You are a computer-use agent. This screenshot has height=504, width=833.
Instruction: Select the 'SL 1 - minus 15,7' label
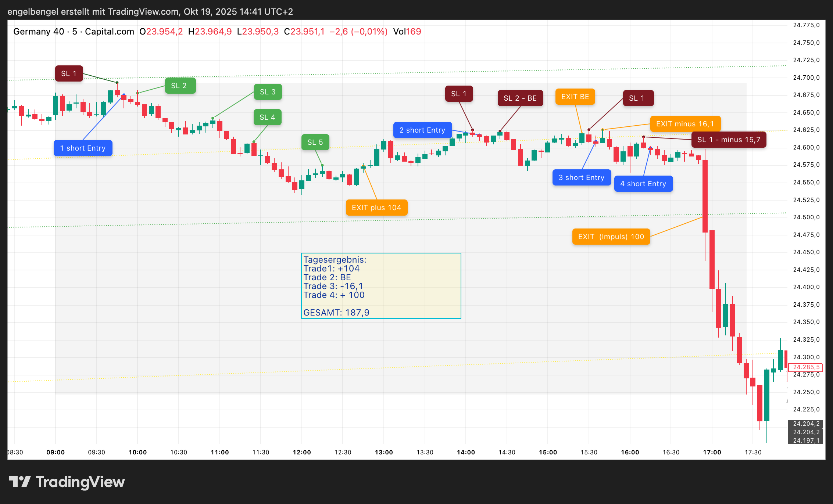pos(728,140)
